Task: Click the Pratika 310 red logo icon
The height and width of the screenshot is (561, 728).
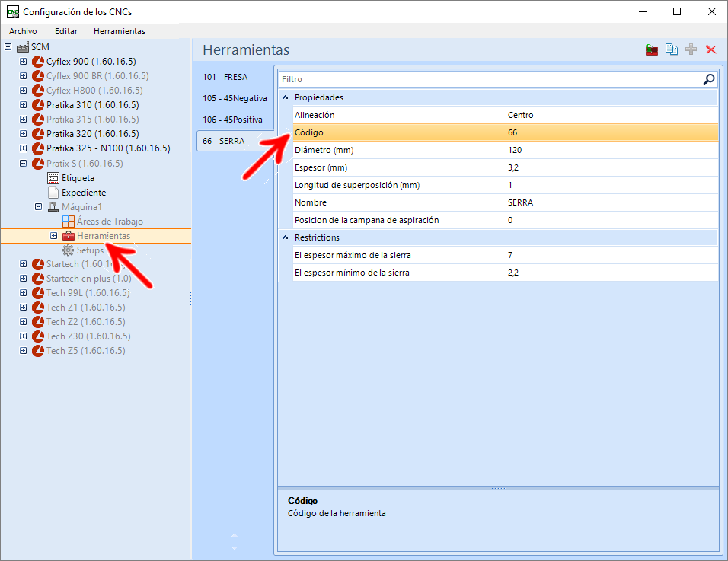Action: pyautogui.click(x=38, y=105)
